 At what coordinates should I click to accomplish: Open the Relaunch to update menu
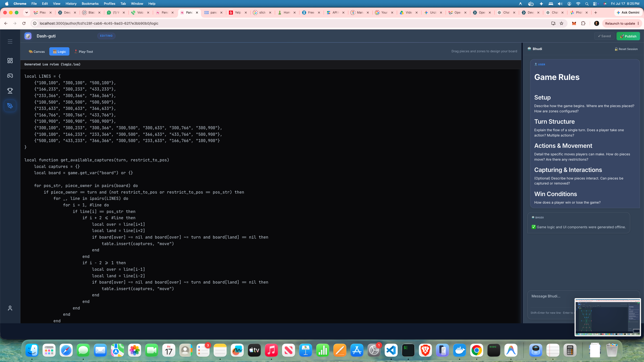622,23
